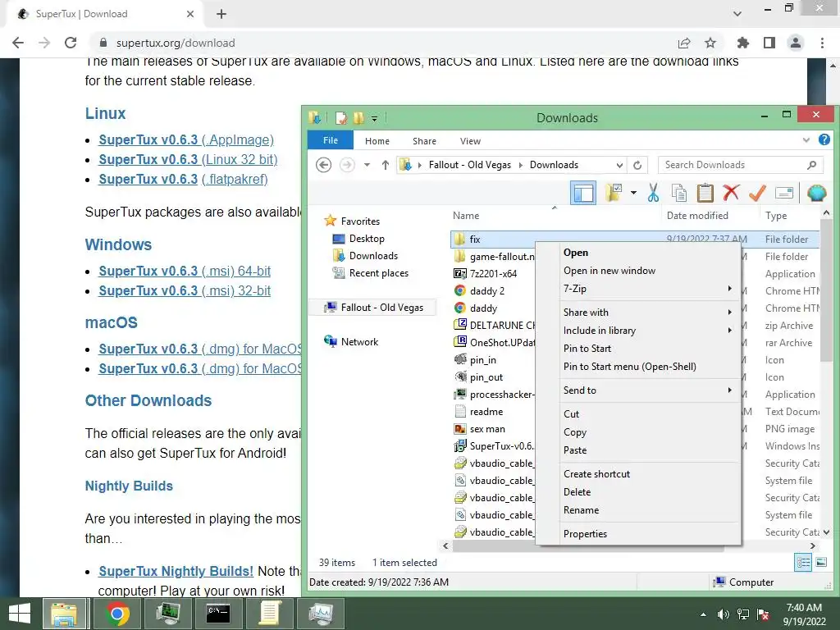The height and width of the screenshot is (630, 840).
Task: Click the share page icon in address bar
Action: pos(684,43)
